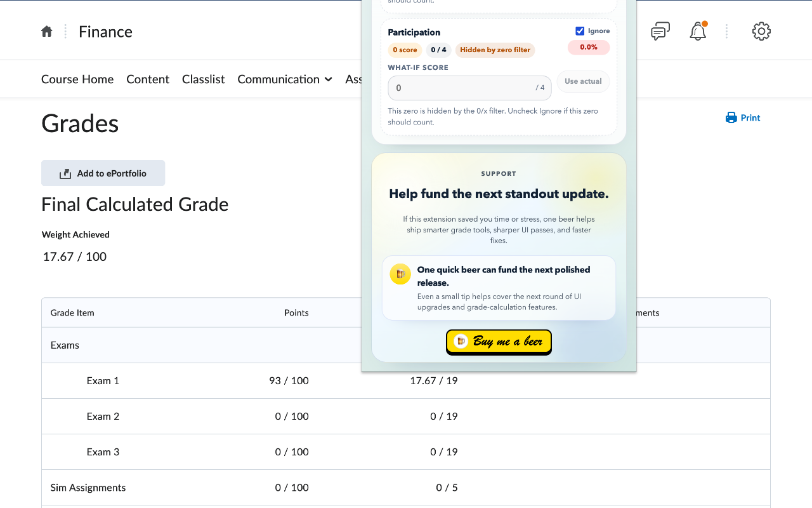Click the Exam 1 grade item
Image resolution: width=812 pixels, height=508 pixels.
pyautogui.click(x=103, y=381)
